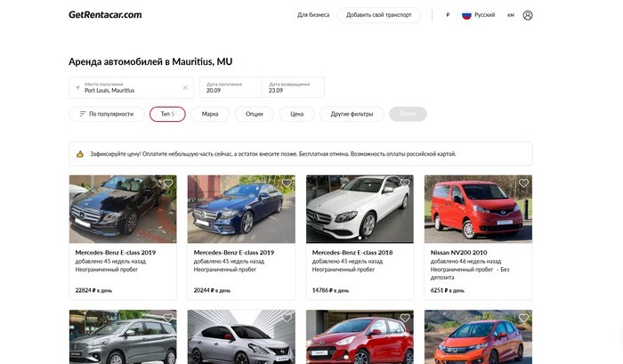Favorite the Nissan NV200 2010 listing
Image resolution: width=623 pixels, height=364 pixels.
(523, 183)
